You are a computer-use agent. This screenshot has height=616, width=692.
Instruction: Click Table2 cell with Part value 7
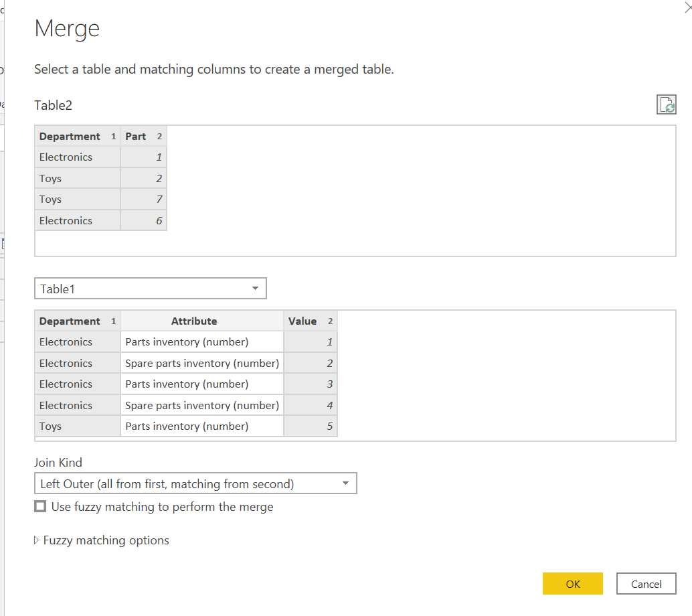143,199
